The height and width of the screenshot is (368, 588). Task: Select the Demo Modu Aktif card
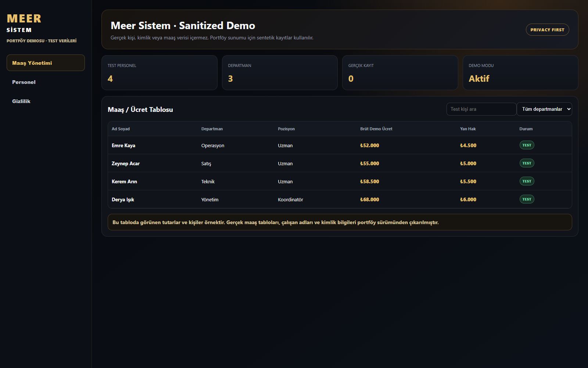click(x=520, y=72)
